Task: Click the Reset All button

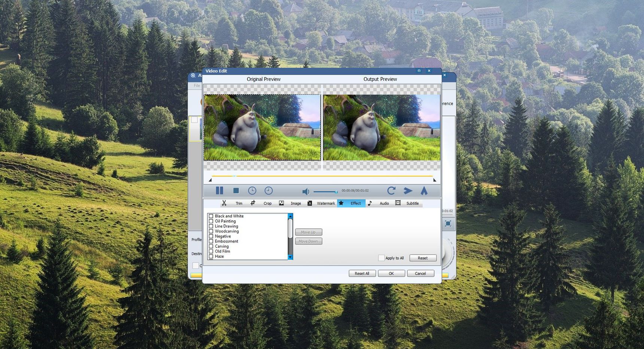Action: pos(362,273)
